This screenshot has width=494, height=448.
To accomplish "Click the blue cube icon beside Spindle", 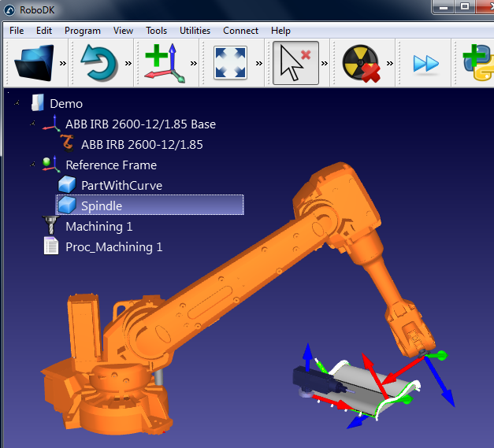I will (67, 205).
